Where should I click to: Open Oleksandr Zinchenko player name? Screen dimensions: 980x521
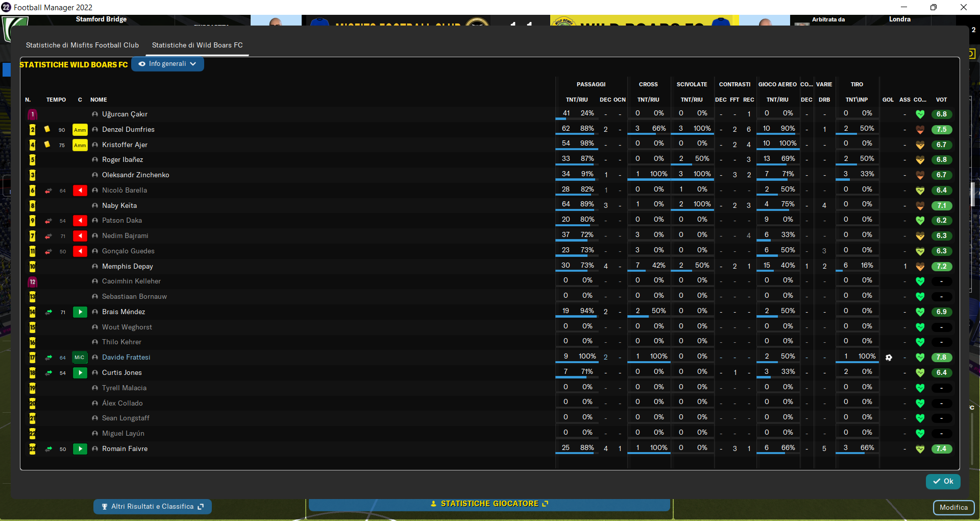click(x=136, y=175)
